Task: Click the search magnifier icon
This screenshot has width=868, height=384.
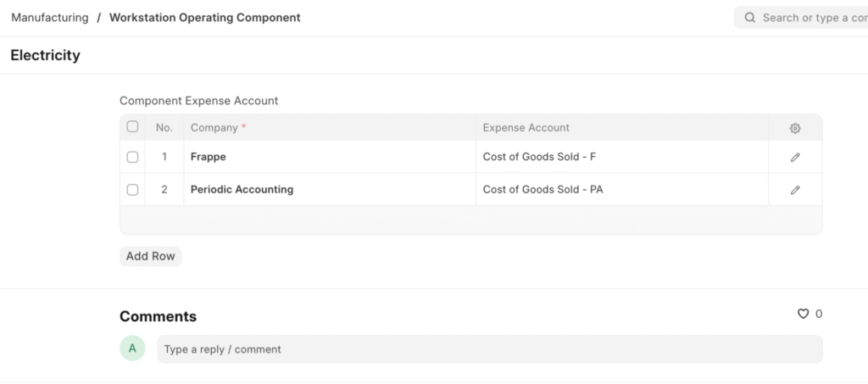Action: click(749, 18)
